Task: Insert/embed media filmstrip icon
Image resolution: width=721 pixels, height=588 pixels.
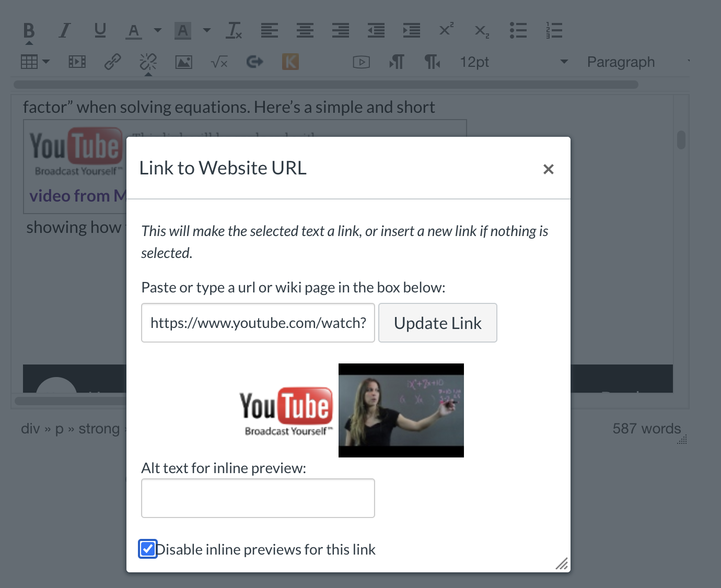Action: click(77, 62)
